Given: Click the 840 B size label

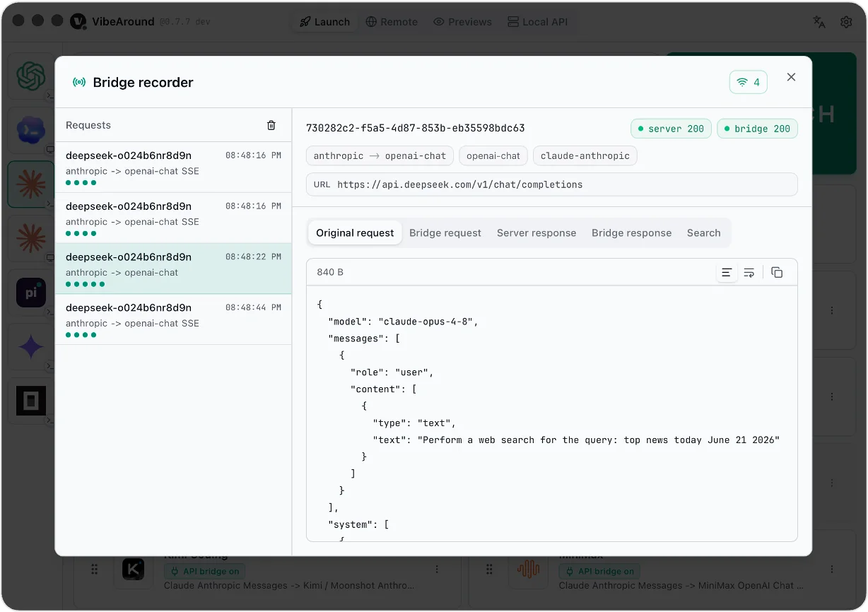Looking at the screenshot, I should 330,272.
